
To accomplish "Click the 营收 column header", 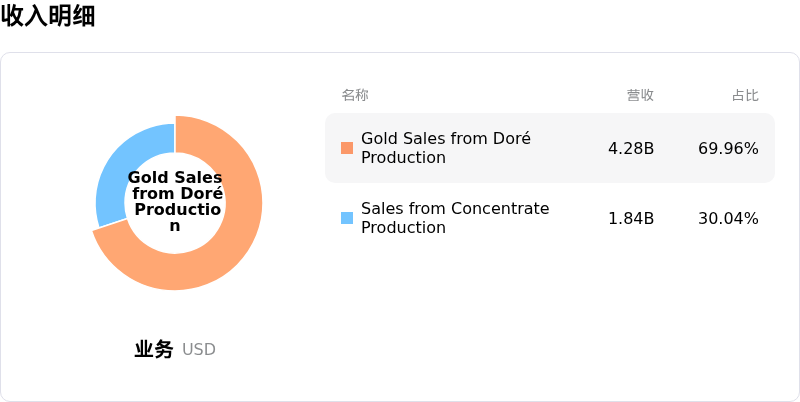I will pos(640,95).
